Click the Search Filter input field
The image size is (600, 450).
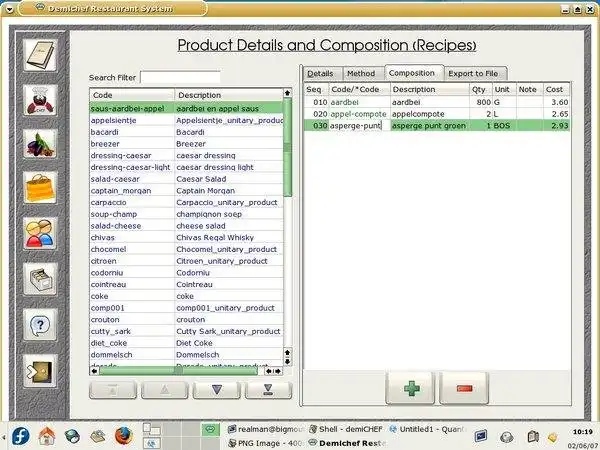pos(180,77)
